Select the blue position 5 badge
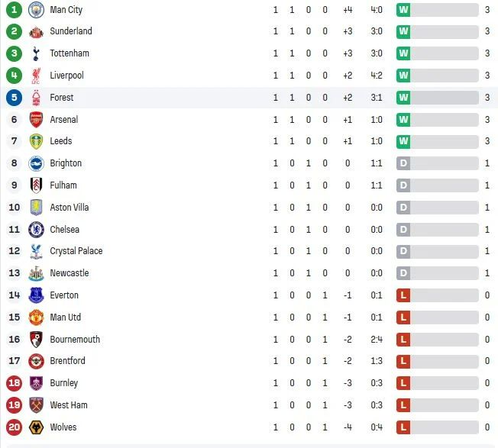The height and width of the screenshot is (448, 498). (x=14, y=98)
